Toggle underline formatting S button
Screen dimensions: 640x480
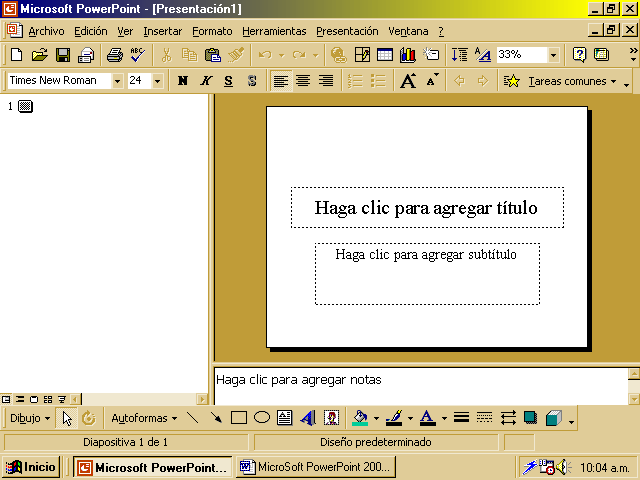click(229, 81)
